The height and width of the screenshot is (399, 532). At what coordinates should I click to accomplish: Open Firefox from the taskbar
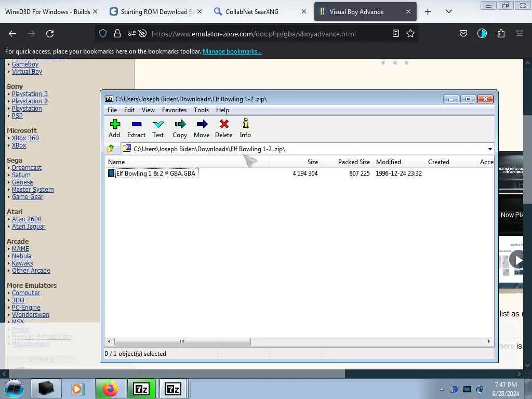point(110,389)
